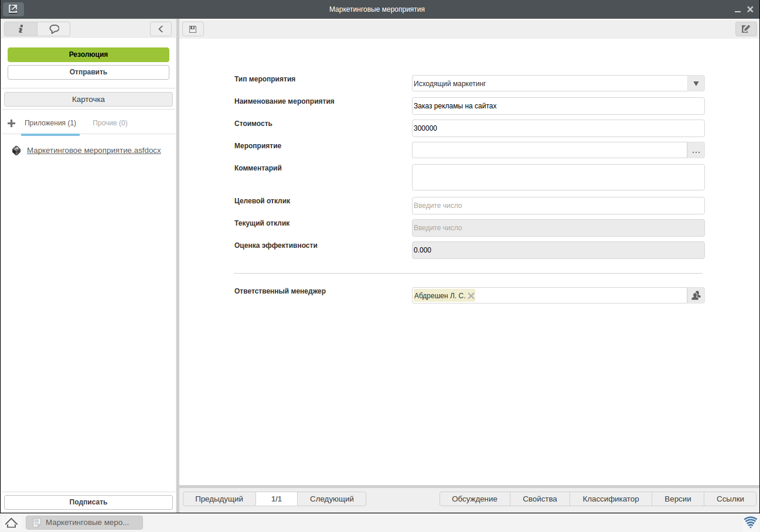760x532 pixels.
Task: Click the Стоимость field with 300000
Action: (x=558, y=128)
